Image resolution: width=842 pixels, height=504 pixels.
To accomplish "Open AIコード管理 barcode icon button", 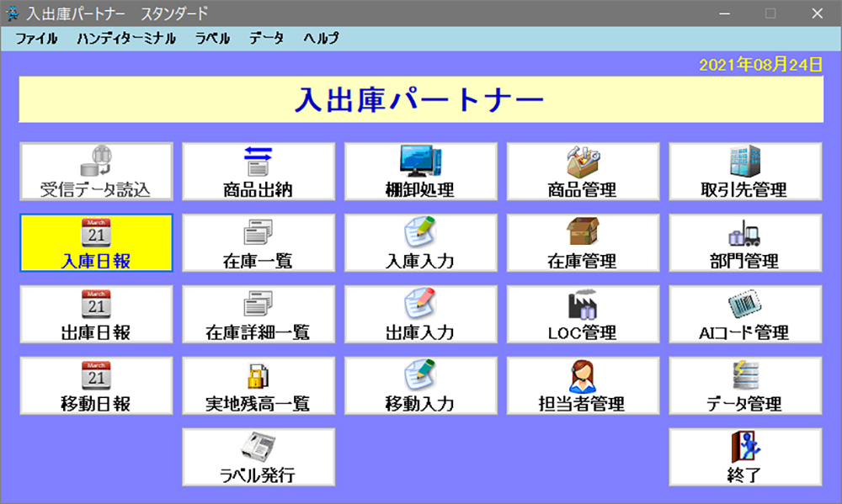I will [745, 315].
